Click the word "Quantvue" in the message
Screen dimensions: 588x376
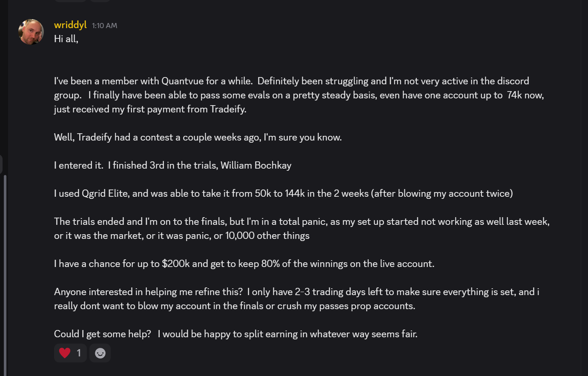184,81
